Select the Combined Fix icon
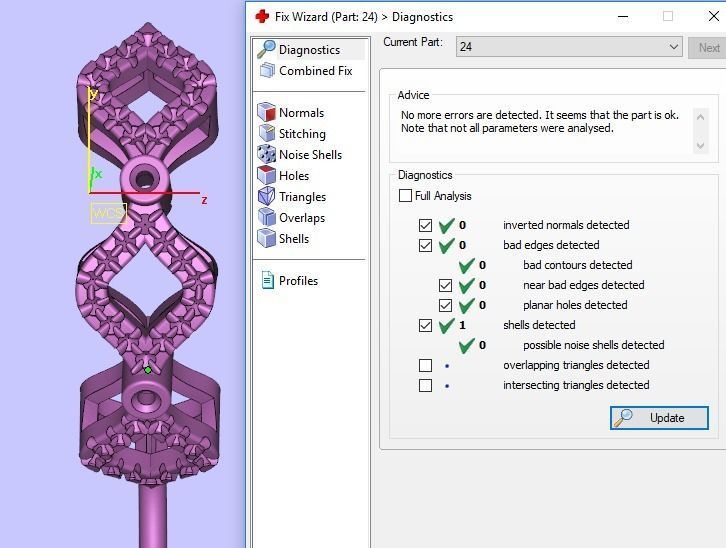Screen dimensions: 726x548 click(x=267, y=70)
